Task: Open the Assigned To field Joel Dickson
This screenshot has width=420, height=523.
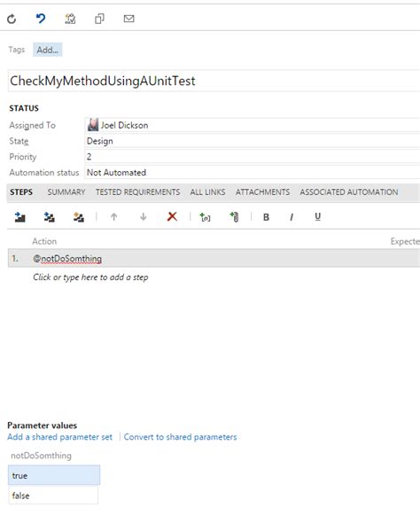Action: pos(253,125)
